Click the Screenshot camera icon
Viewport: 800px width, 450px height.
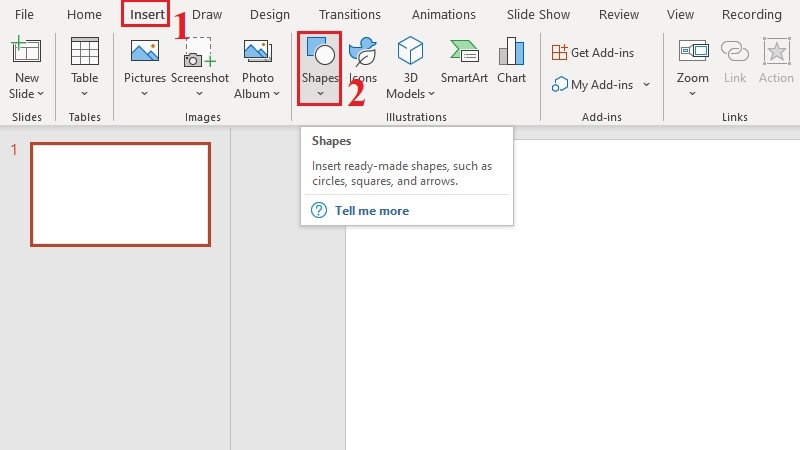199,52
